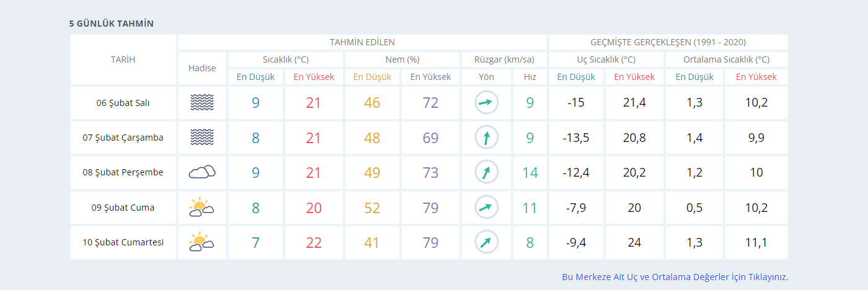Select the 10 Şubat Cumartesi date cell

(123, 242)
